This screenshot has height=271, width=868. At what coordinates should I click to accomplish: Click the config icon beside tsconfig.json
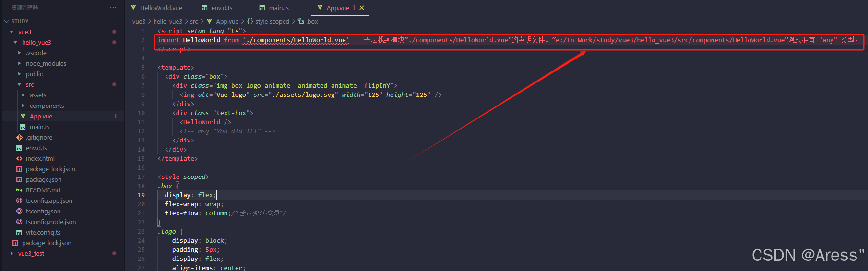tap(19, 211)
